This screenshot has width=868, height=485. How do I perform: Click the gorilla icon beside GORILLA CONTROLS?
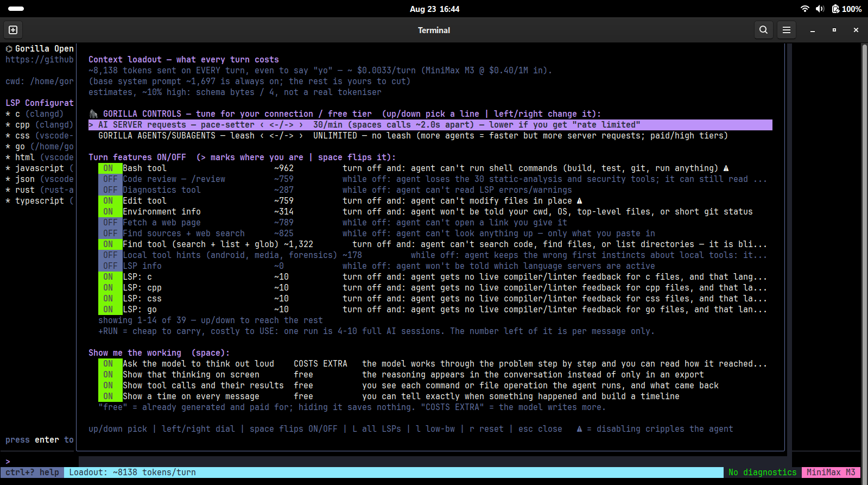(x=93, y=114)
